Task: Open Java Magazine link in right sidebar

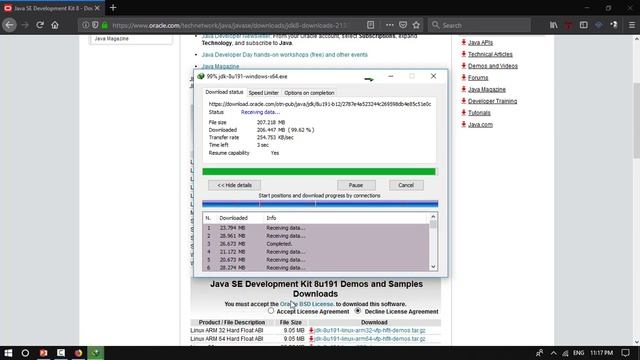Action: [487, 89]
